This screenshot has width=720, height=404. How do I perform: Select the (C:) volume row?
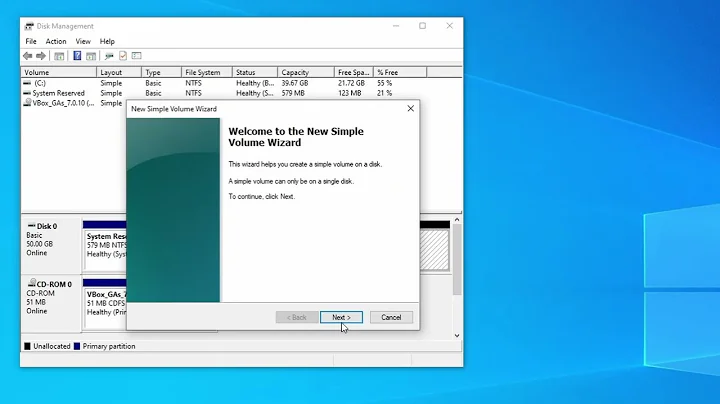point(225,83)
